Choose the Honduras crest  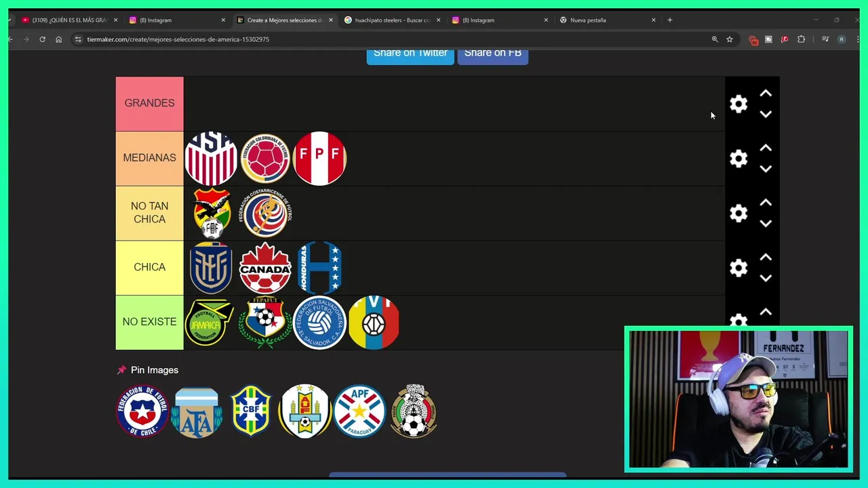tap(319, 268)
